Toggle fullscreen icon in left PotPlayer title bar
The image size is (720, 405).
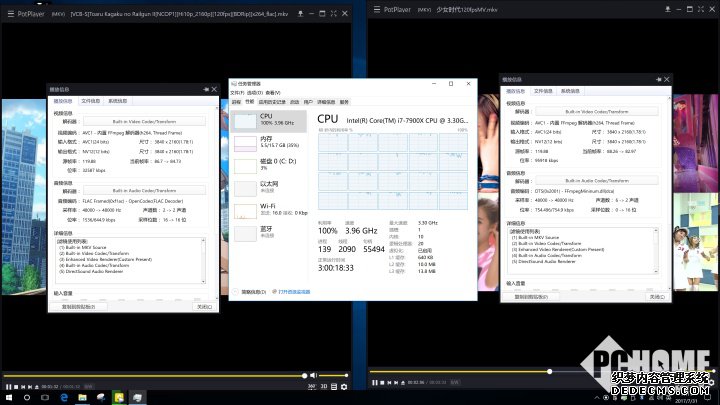click(334, 14)
